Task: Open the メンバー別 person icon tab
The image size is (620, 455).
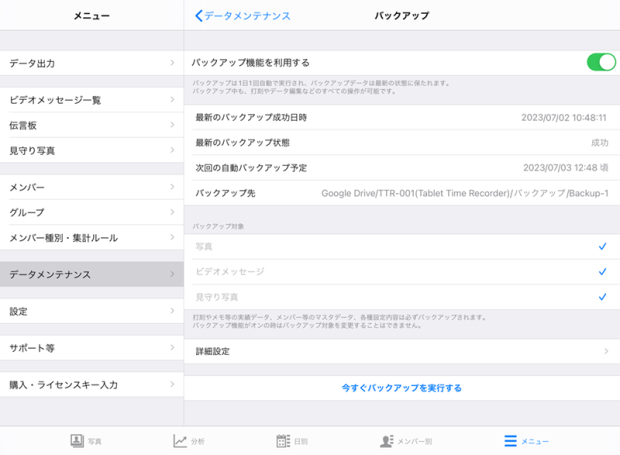Action: pyautogui.click(x=387, y=441)
